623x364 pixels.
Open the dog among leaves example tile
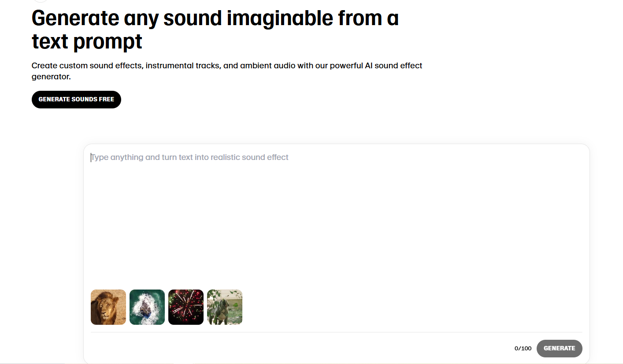click(225, 307)
